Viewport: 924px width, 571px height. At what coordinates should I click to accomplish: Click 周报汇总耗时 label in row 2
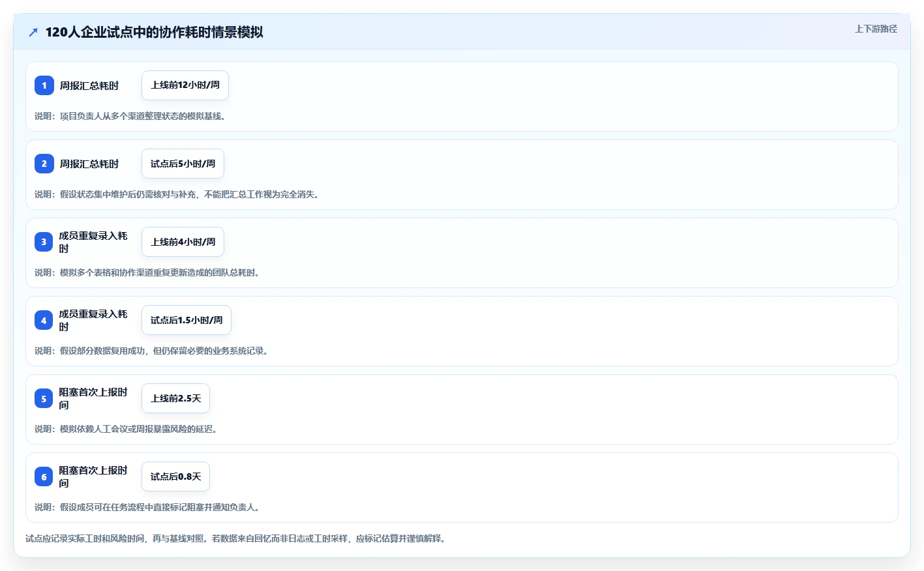pyautogui.click(x=89, y=164)
